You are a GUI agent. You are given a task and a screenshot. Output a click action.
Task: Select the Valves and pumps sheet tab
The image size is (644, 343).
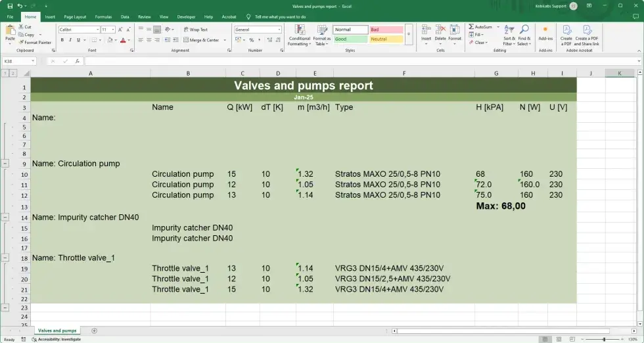57,331
